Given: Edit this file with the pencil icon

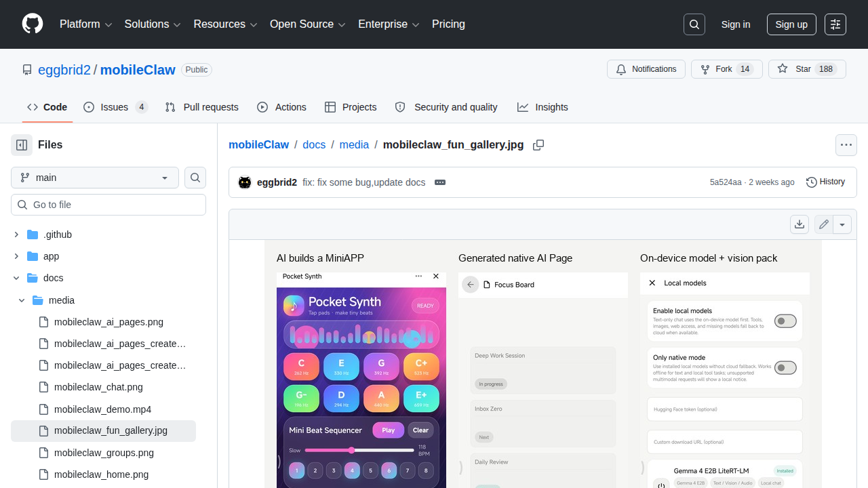Looking at the screenshot, I should (x=824, y=224).
